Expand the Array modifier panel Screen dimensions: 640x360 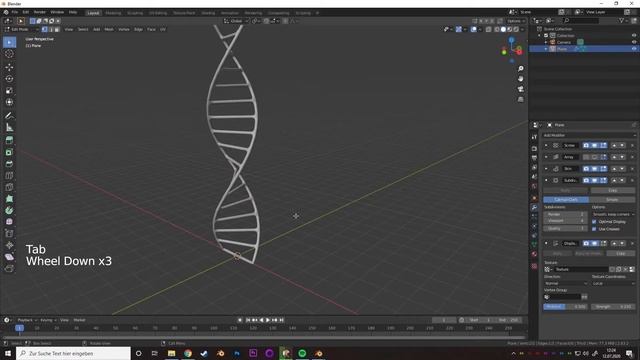click(546, 157)
